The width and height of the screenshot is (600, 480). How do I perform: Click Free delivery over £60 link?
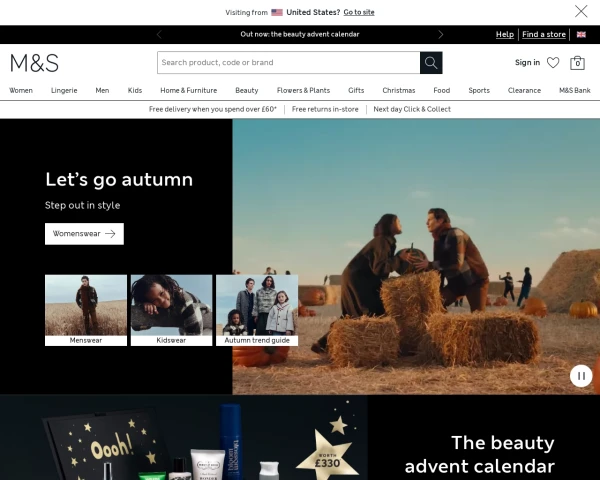pyautogui.click(x=213, y=109)
